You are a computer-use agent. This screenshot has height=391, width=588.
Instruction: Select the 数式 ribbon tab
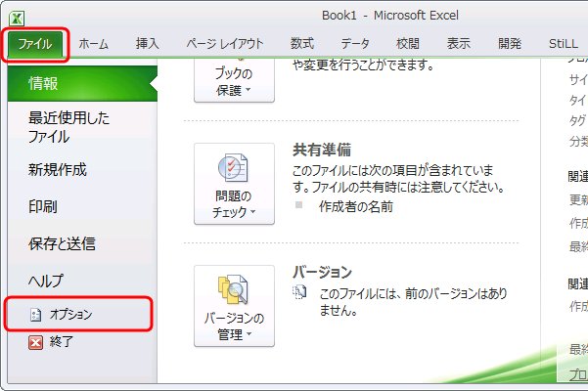click(302, 44)
